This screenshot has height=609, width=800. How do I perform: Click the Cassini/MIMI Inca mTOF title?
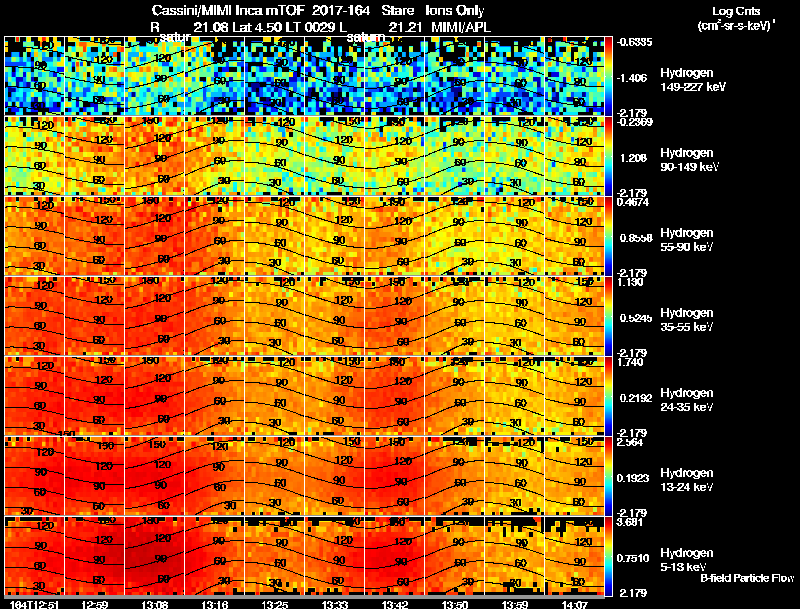tap(228, 11)
